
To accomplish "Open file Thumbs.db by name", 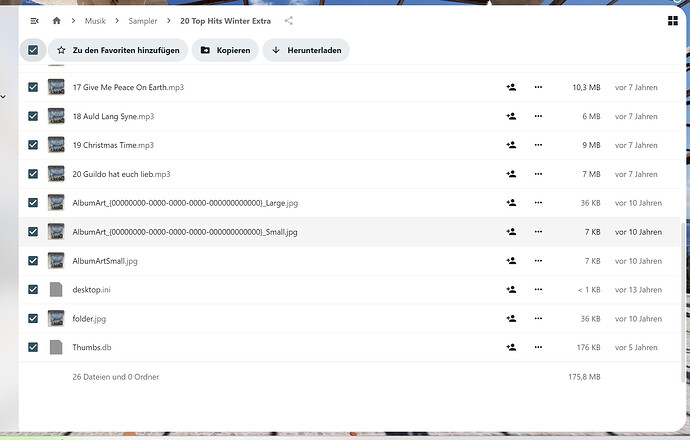I will coord(92,347).
